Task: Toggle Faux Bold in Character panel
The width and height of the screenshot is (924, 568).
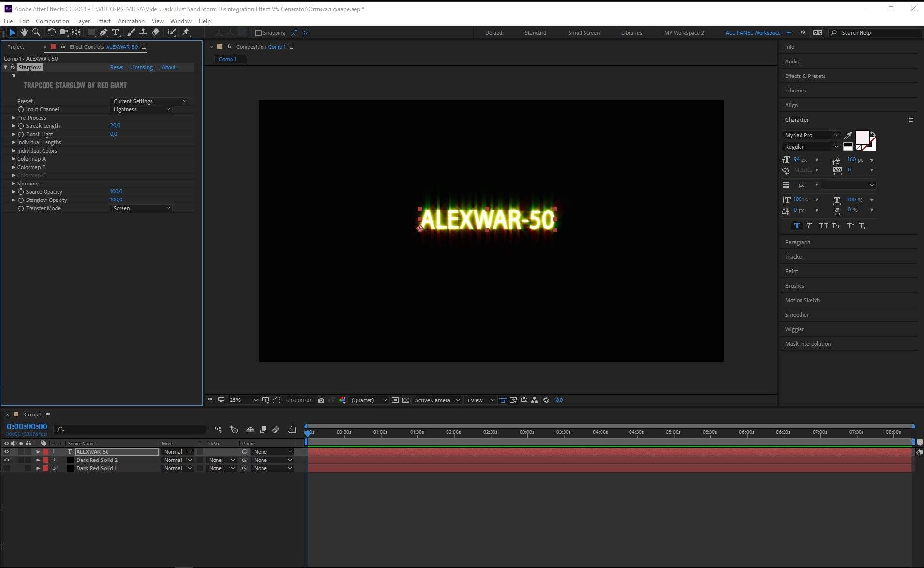Action: [x=797, y=226]
